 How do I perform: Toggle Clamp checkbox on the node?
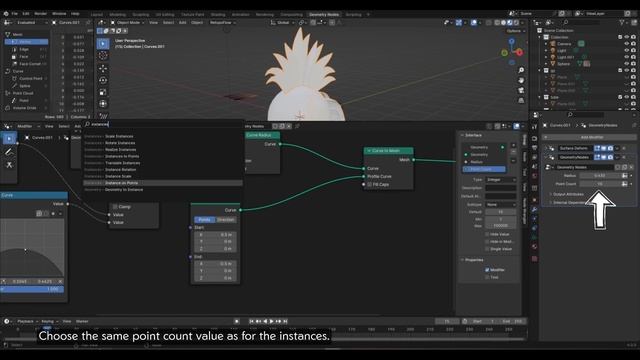point(115,207)
